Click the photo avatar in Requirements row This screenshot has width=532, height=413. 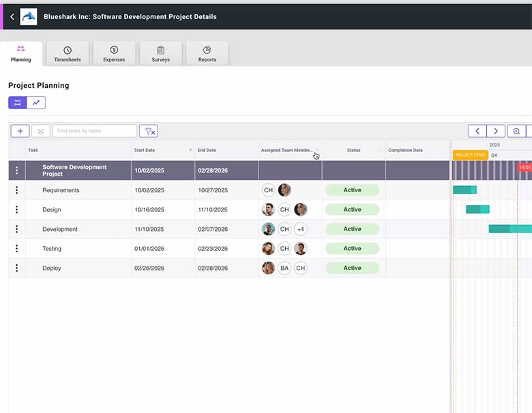[x=284, y=190]
